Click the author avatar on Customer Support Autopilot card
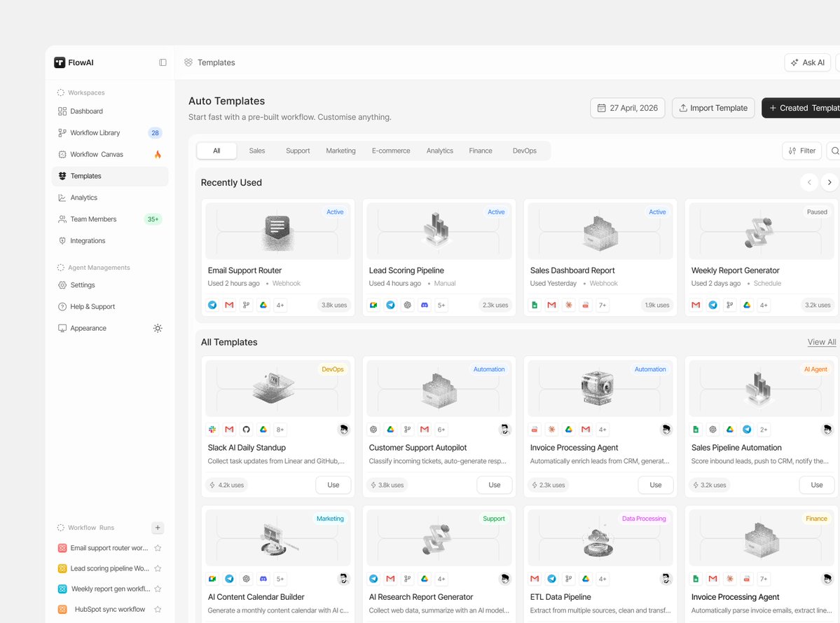This screenshot has height=623, width=840. pos(504,429)
